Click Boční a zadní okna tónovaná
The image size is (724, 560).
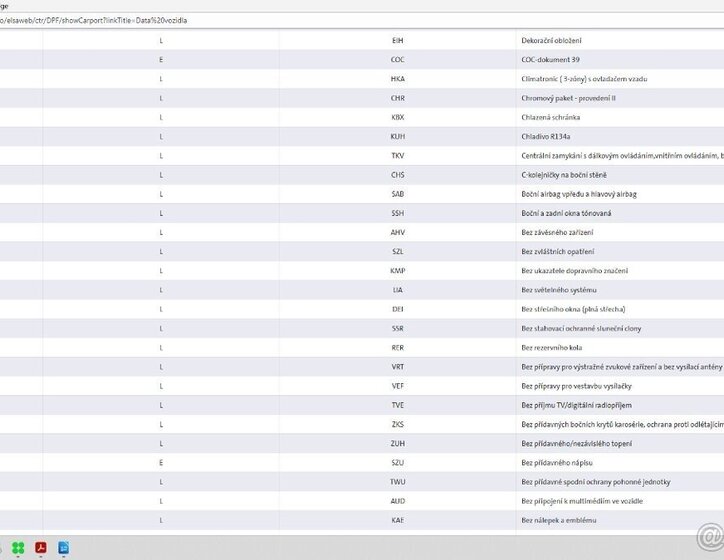coord(566,213)
